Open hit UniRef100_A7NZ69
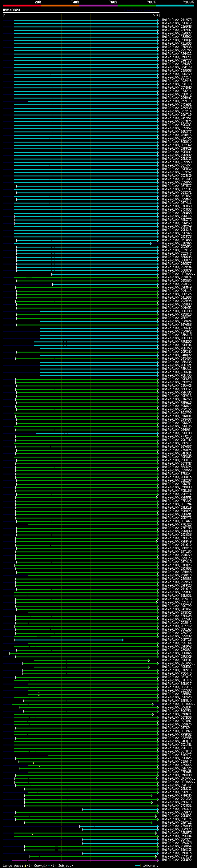 coord(177,399)
